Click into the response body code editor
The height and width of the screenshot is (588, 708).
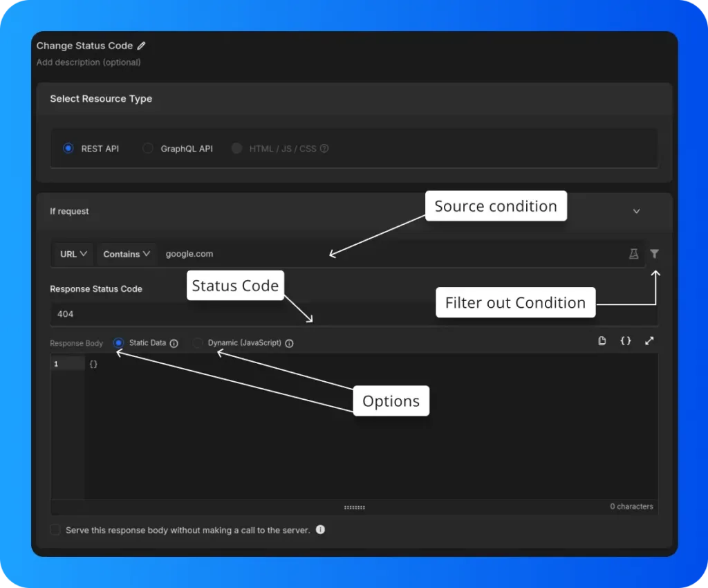point(371,427)
